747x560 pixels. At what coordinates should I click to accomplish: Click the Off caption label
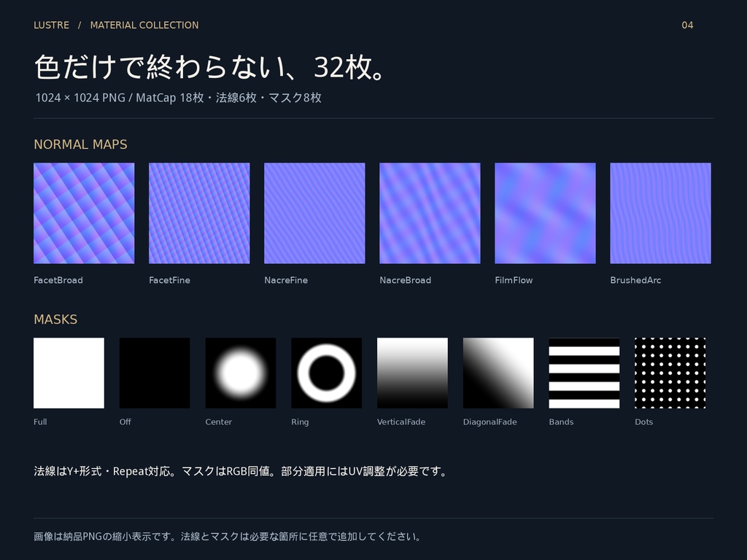coord(125,422)
